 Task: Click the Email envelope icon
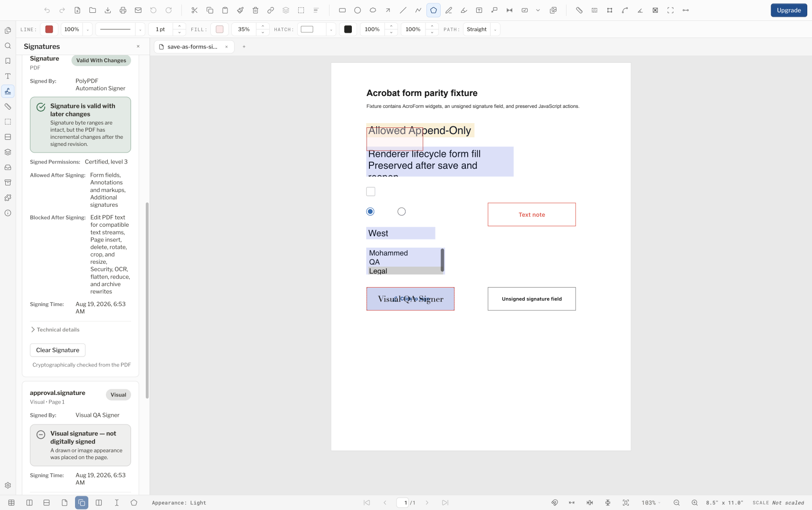click(x=138, y=10)
